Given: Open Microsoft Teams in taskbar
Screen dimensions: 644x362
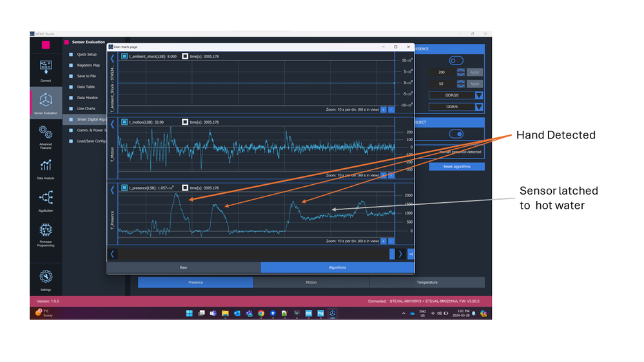Looking at the screenshot, I should (213, 313).
